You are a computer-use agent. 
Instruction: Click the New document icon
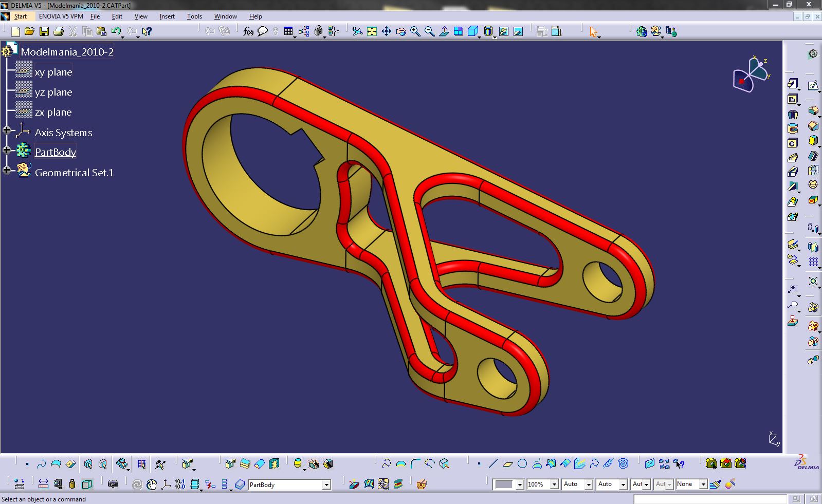tap(15, 31)
